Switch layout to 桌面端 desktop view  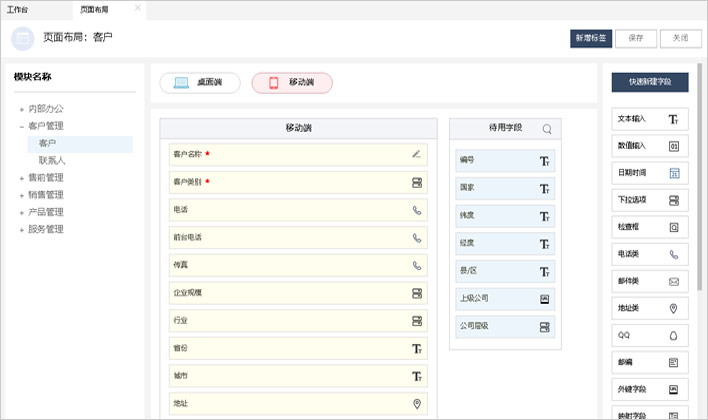200,83
